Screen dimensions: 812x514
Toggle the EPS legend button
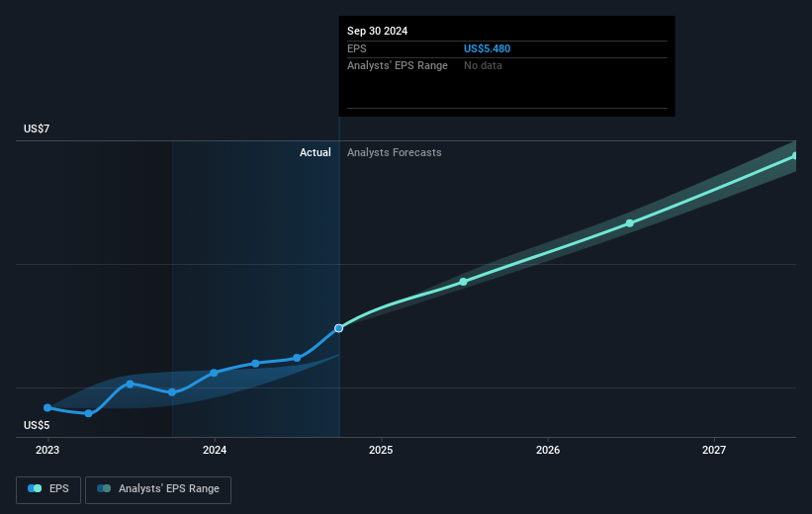click(x=48, y=489)
